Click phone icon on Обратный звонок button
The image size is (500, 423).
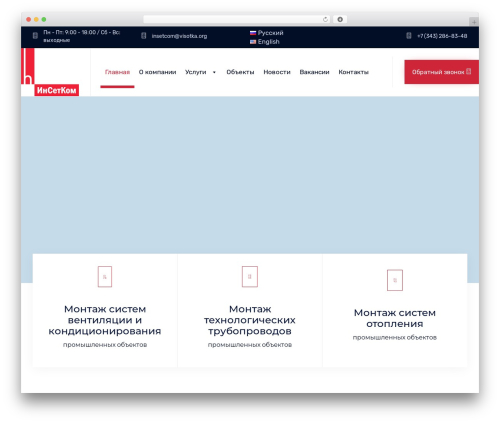[x=469, y=71]
